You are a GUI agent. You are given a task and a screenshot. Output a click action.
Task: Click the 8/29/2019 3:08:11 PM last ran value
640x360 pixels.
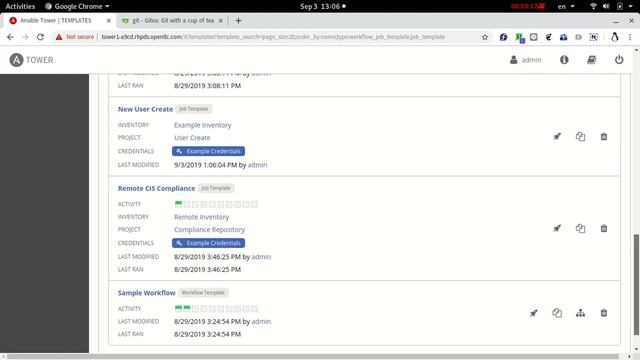click(207, 86)
